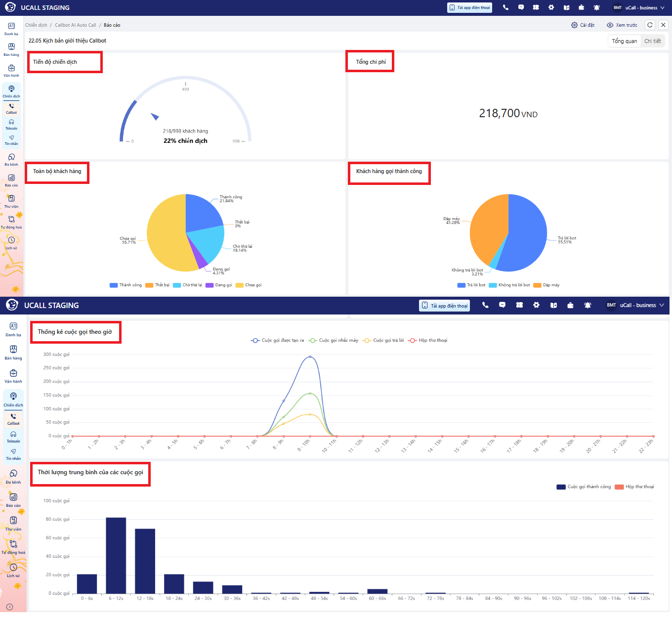This screenshot has height=627, width=672.
Task: Open the phone dialer icon in upper header
Action: [505, 7]
